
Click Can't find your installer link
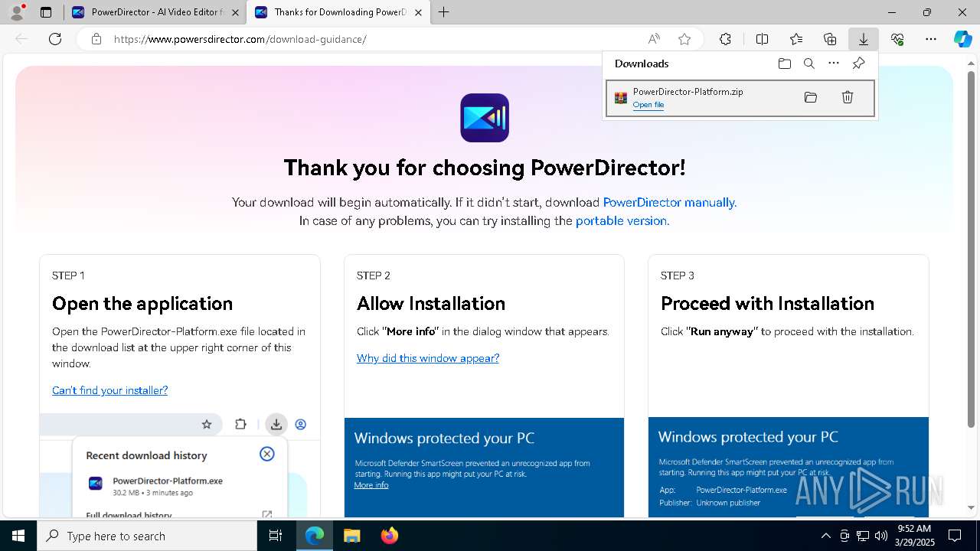pos(109,390)
